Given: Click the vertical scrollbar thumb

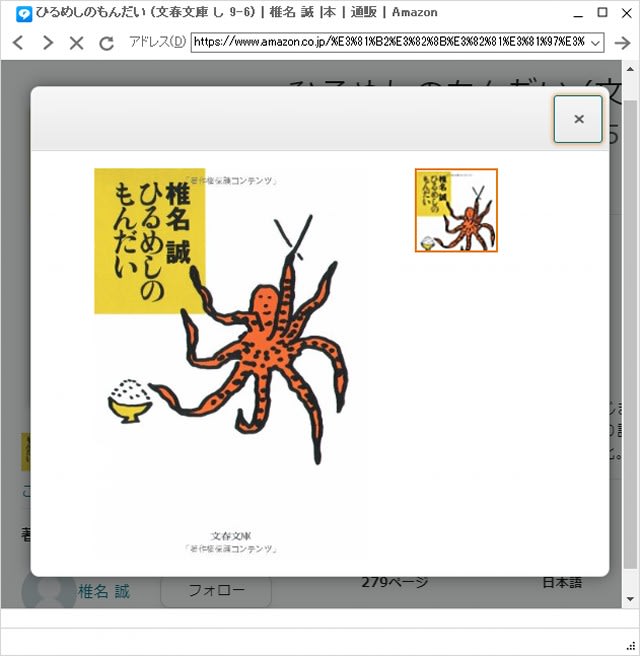Looking at the screenshot, I should coord(630,334).
